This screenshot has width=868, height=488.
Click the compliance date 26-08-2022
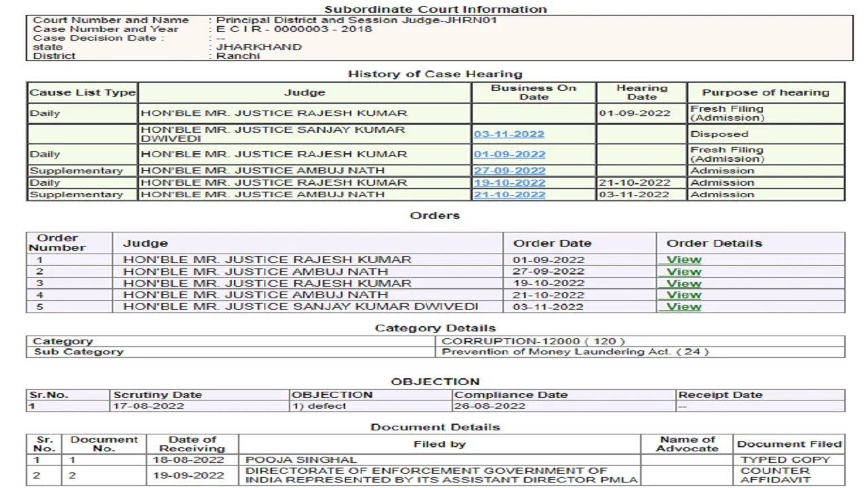(490, 406)
